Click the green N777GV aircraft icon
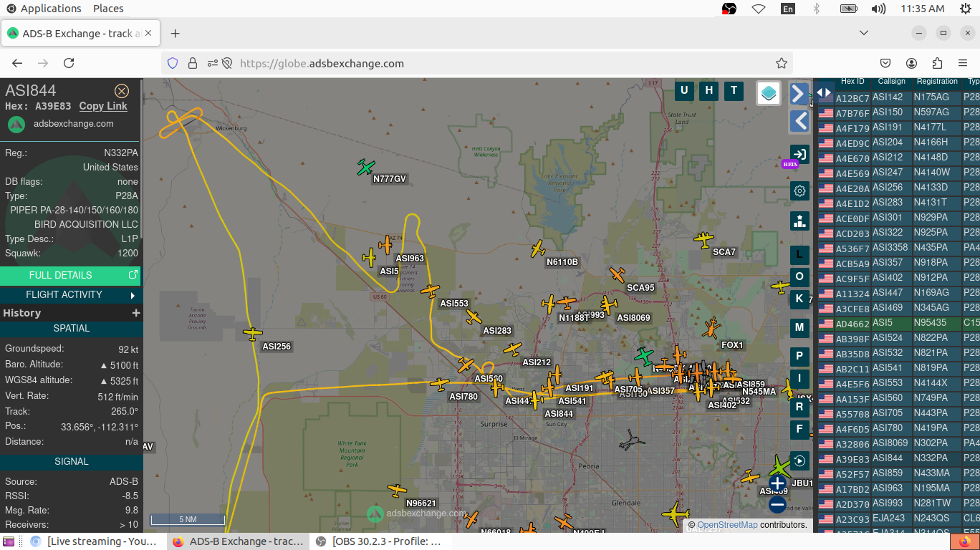 tap(366, 168)
